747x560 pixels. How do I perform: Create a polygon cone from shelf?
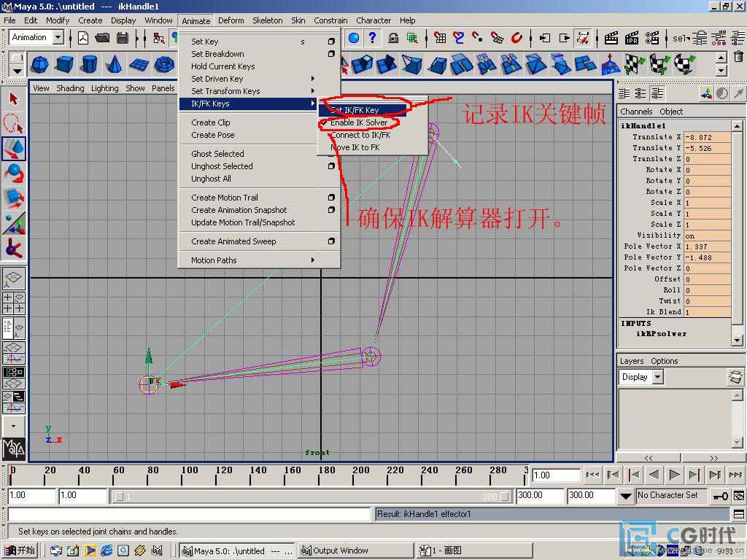coord(114,64)
